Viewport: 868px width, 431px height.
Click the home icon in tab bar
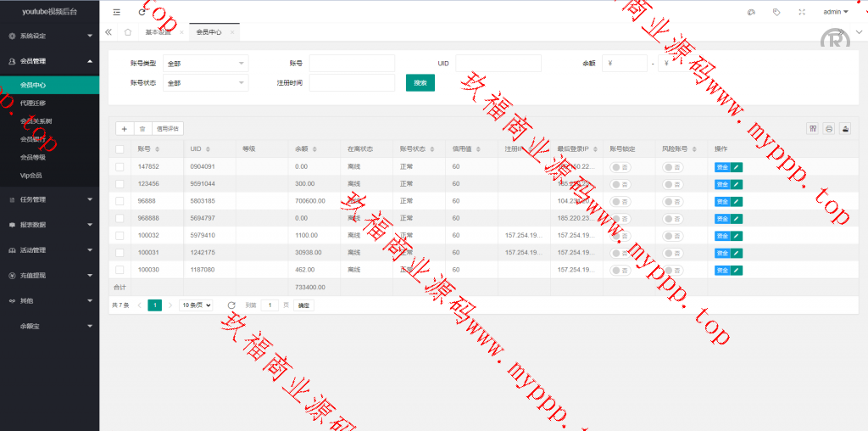127,32
